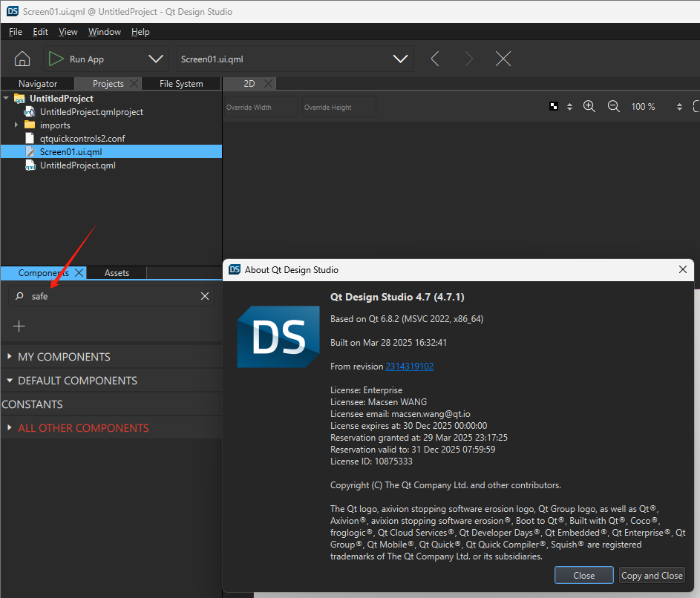Click the search magnifier icon
Viewport: 700px width, 598px height.
click(x=19, y=296)
